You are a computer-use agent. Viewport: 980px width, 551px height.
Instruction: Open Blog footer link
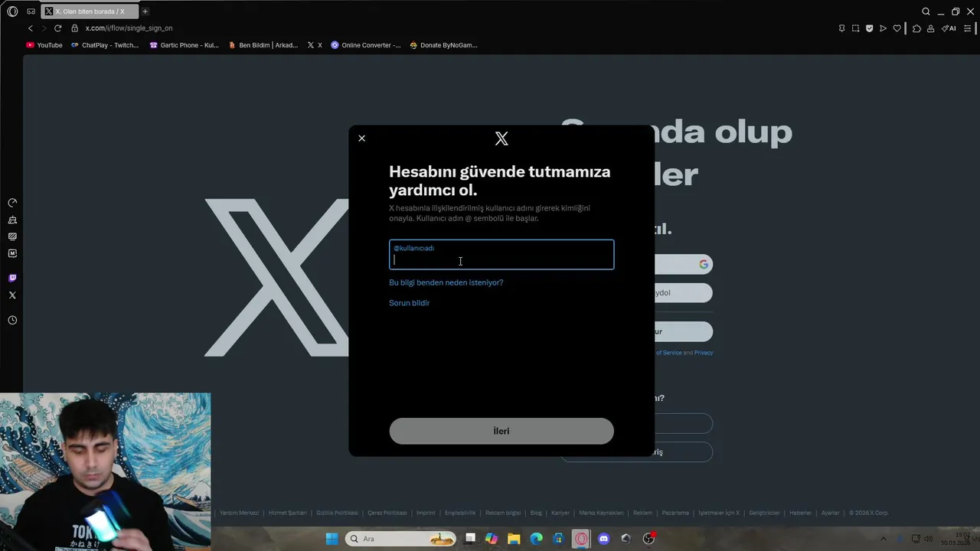(x=536, y=513)
